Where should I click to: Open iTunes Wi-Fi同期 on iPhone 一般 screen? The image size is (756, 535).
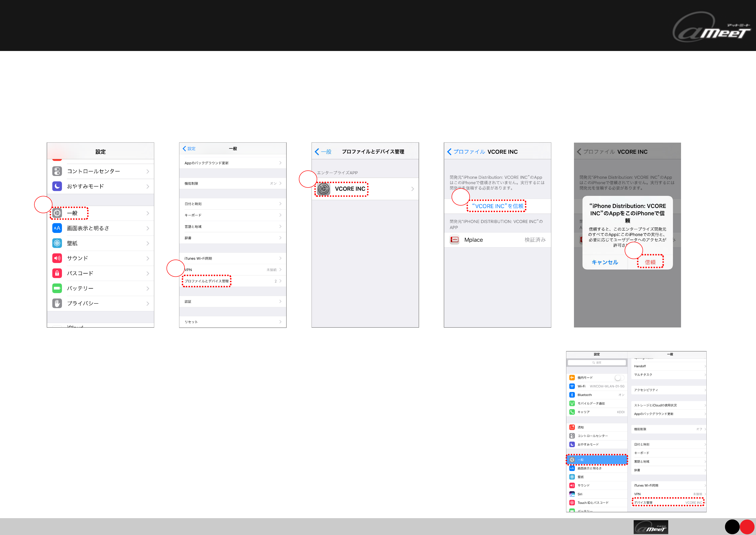[233, 258]
